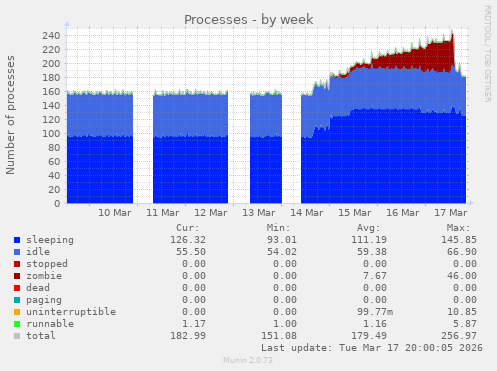
Task: Click the 240 y-axis tick label
Action: pos(51,36)
